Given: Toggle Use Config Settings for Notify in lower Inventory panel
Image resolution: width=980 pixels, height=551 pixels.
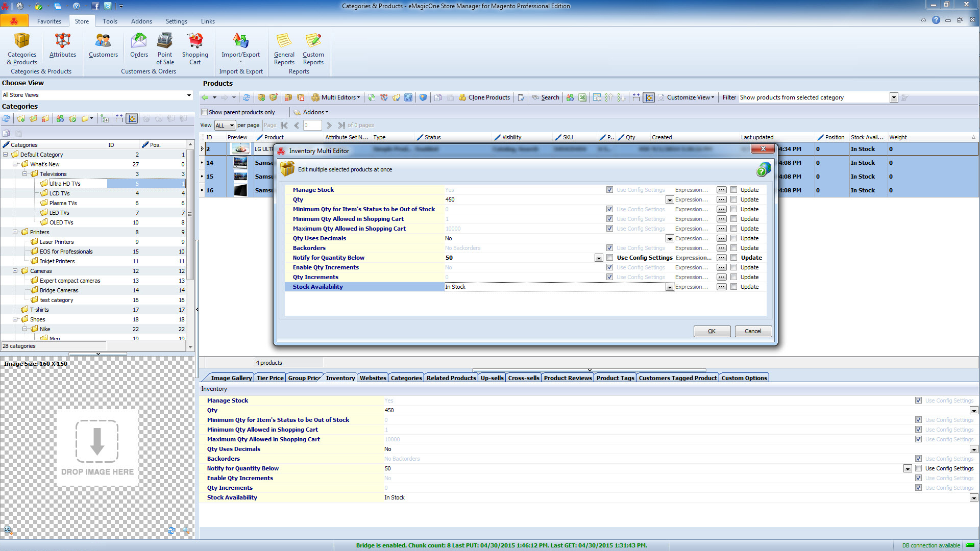Looking at the screenshot, I should (x=918, y=468).
